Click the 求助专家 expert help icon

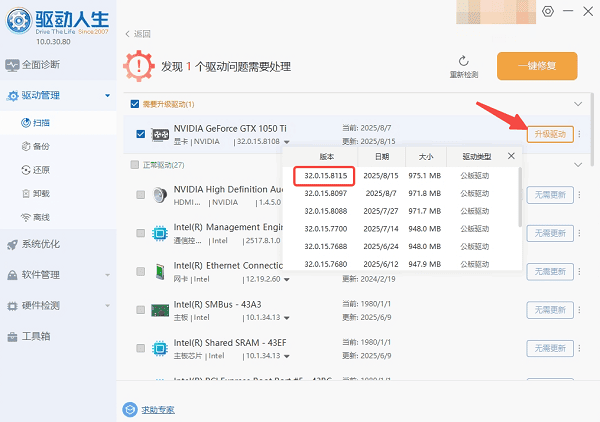pos(129,409)
